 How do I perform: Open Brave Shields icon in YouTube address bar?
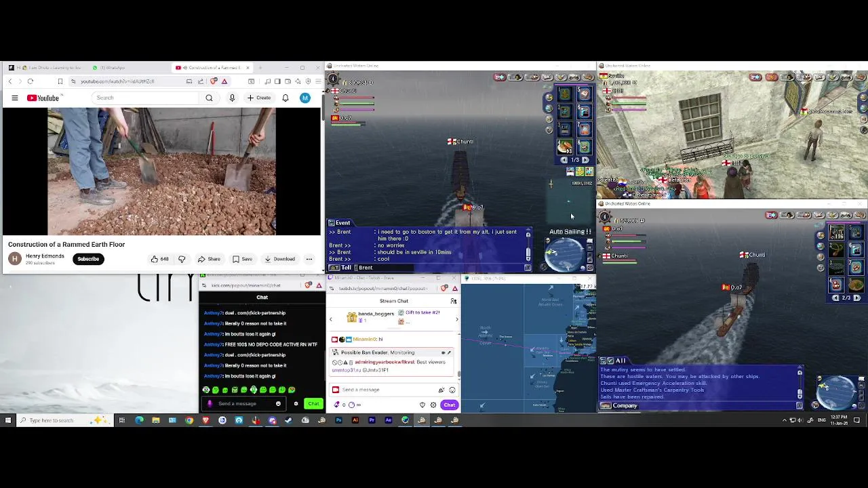214,81
